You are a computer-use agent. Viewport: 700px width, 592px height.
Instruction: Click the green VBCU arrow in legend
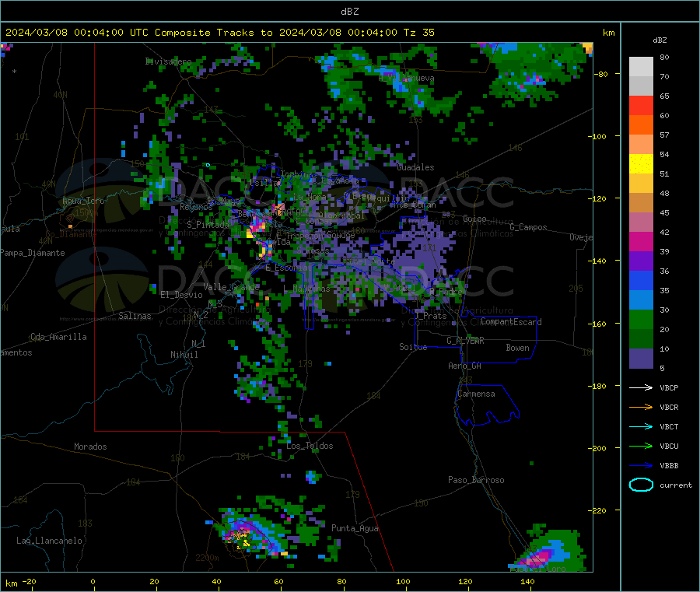641,446
